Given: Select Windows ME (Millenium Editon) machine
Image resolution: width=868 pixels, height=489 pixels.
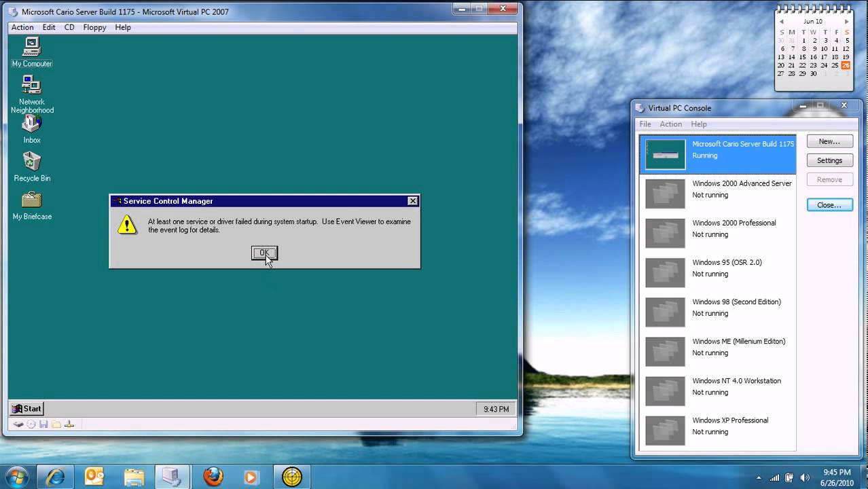Looking at the screenshot, I should click(x=718, y=352).
